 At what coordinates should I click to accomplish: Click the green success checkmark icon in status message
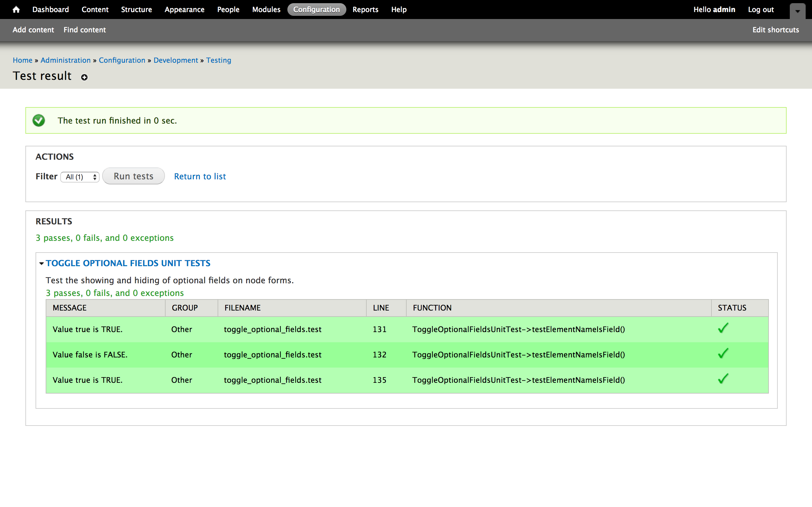39,120
